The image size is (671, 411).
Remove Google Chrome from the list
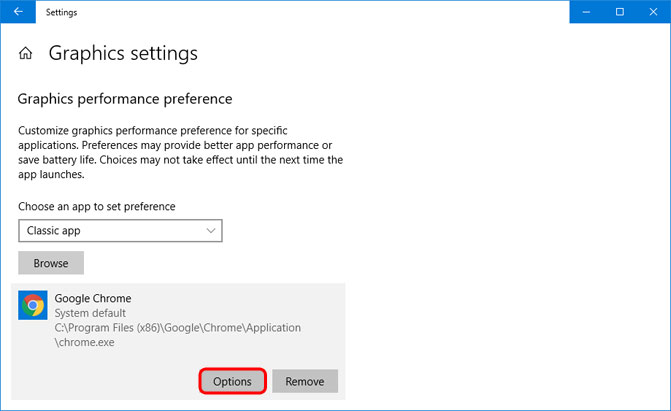305,382
